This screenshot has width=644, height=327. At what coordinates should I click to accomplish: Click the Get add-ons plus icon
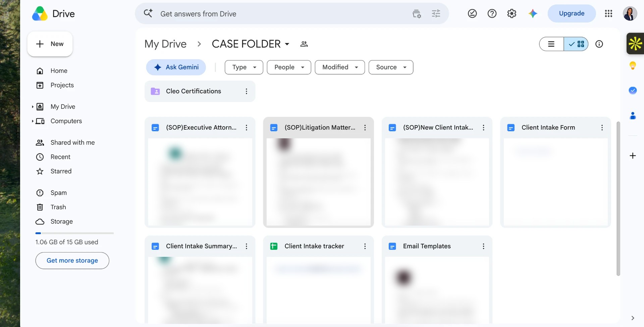[x=633, y=156]
